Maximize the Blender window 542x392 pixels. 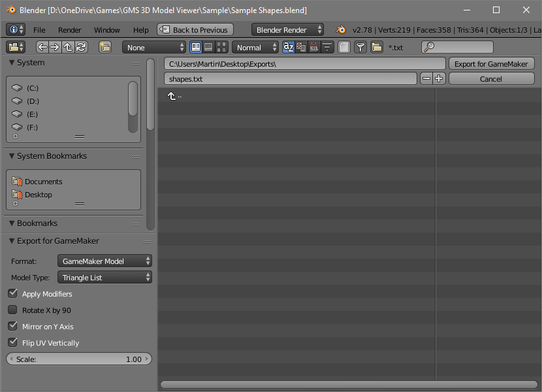(496, 10)
